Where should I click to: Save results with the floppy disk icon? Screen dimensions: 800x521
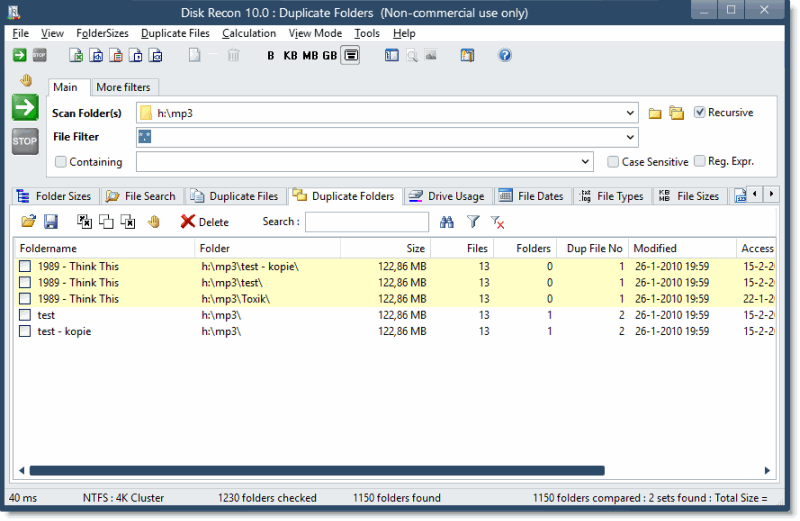click(51, 221)
